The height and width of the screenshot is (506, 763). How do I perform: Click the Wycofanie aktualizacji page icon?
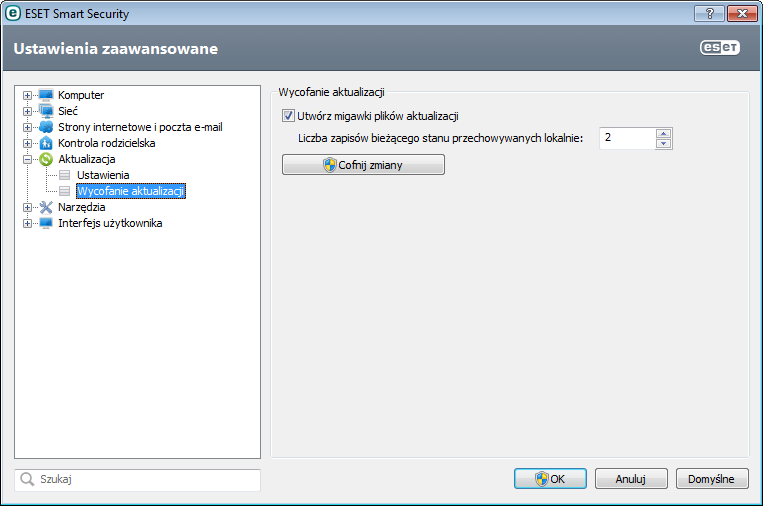[64, 191]
